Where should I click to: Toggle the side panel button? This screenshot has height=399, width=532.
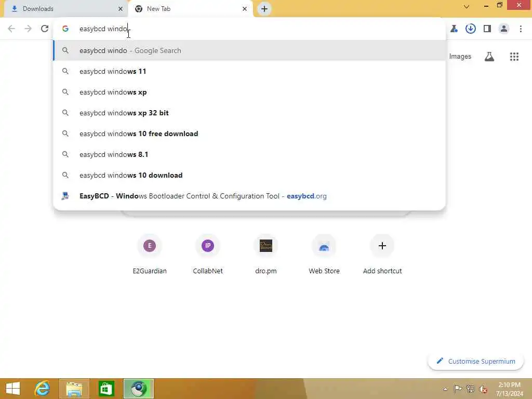tap(487, 29)
